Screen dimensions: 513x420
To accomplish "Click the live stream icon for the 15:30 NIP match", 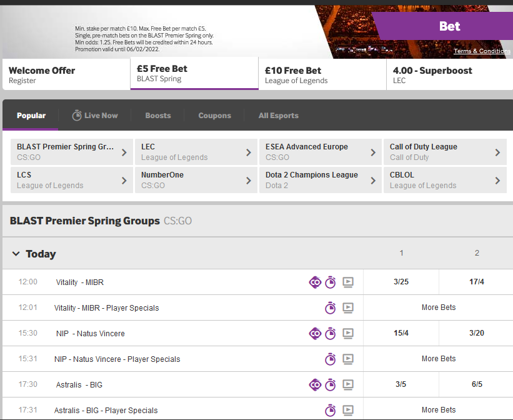I will [348, 334].
